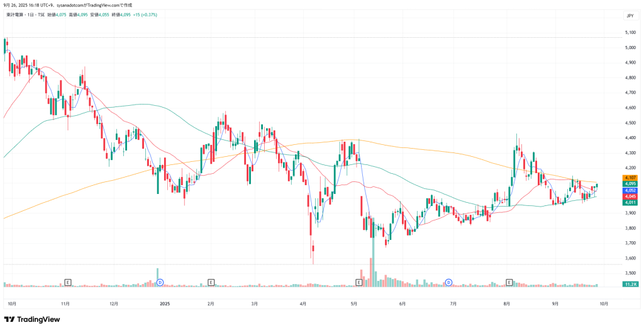
Task: Click the earnings E marker near 8月
Action: coord(509,282)
